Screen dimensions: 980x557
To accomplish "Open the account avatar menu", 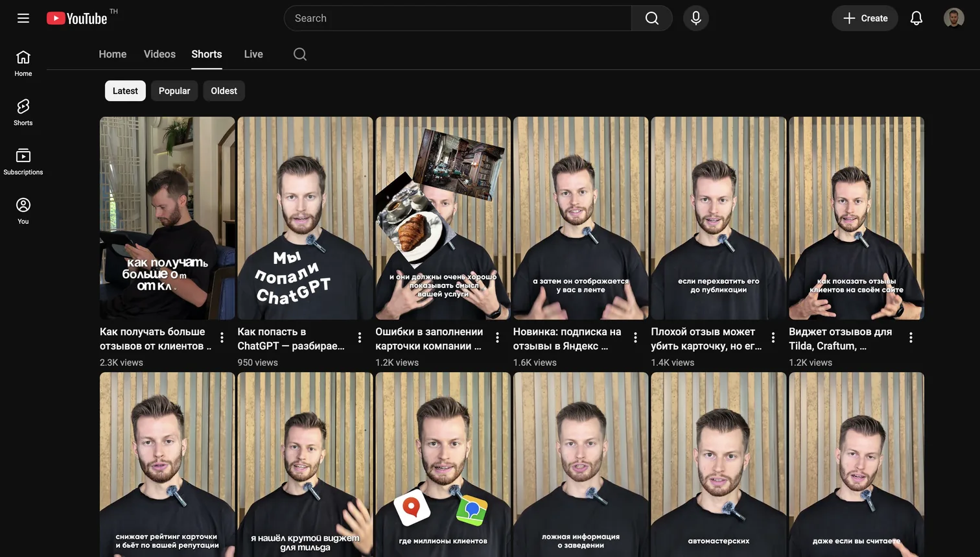I will pos(954,18).
